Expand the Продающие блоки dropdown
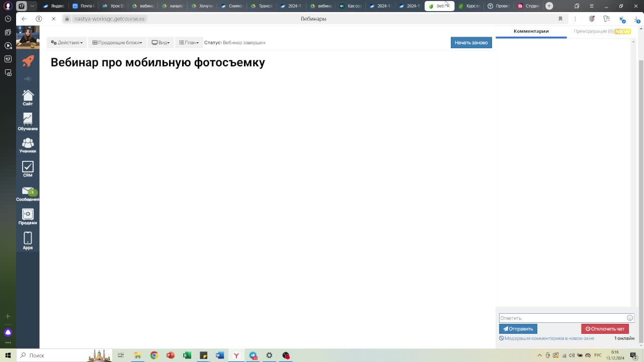The width and height of the screenshot is (644, 362). click(x=117, y=43)
